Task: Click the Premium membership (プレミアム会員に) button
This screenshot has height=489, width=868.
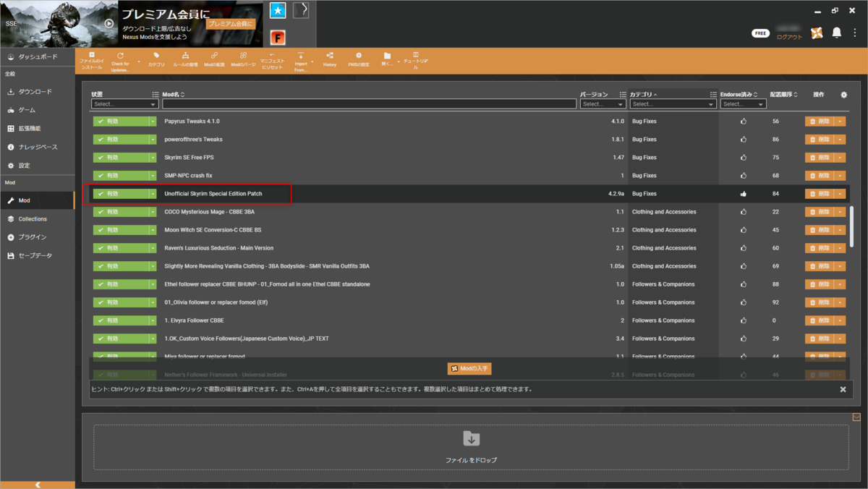Action: [x=231, y=24]
